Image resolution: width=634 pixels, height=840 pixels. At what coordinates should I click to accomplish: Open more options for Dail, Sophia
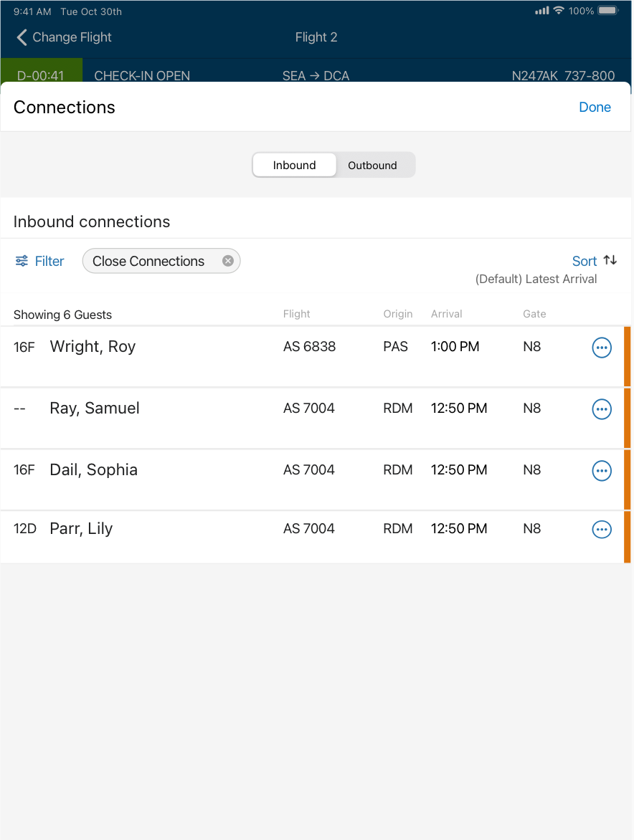click(601, 471)
